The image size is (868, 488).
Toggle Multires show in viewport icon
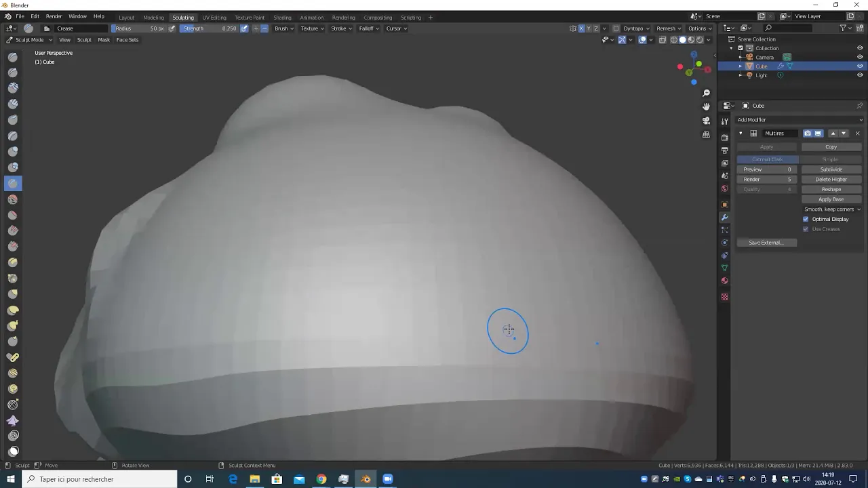[818, 134]
